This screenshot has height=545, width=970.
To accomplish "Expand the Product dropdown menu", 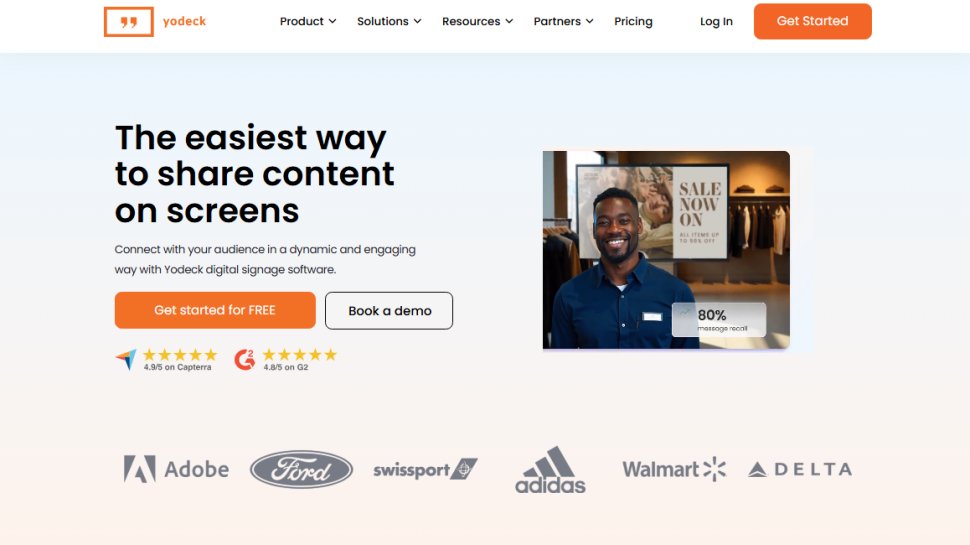I will 307,21.
